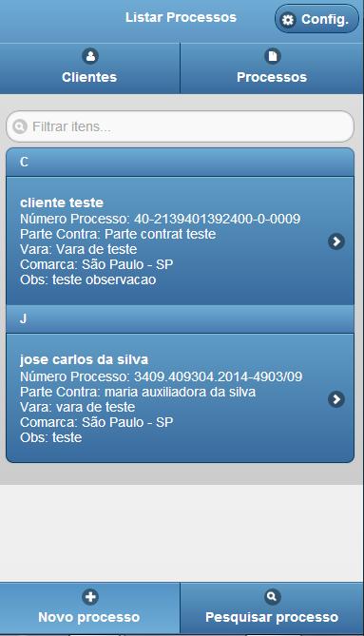Select the J group divider header
364x636 pixels.
180,318
